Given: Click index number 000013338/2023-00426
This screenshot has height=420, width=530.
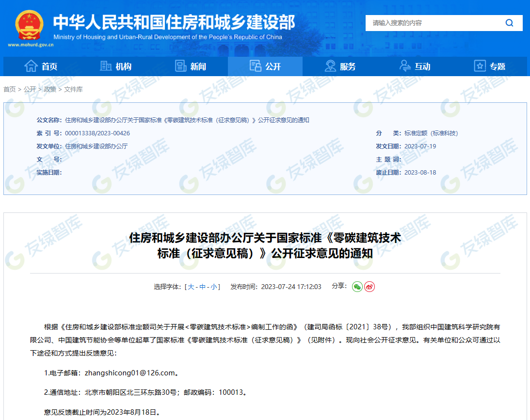Looking at the screenshot, I should pyautogui.click(x=97, y=133).
